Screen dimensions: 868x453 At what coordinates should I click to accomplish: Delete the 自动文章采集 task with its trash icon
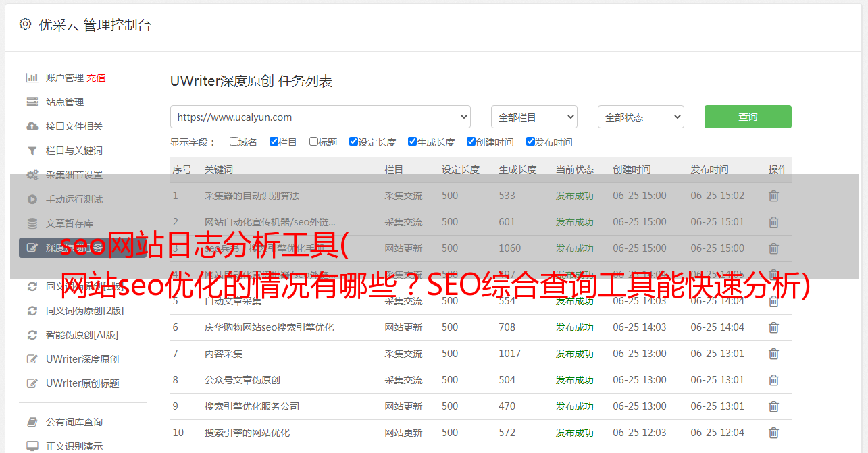click(x=773, y=301)
